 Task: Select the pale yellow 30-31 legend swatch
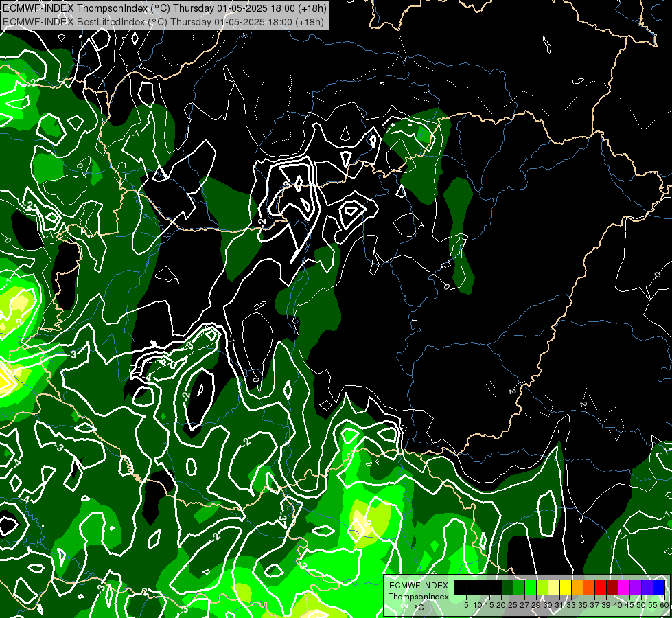554,587
